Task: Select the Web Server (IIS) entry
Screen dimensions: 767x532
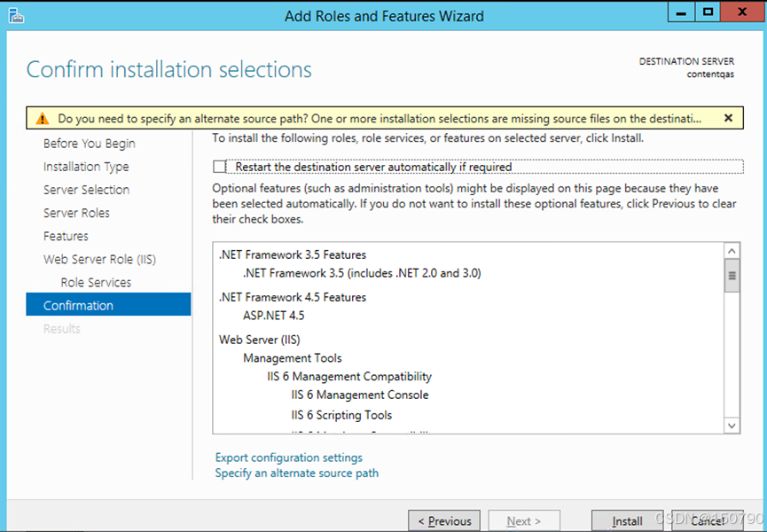Action: point(259,340)
